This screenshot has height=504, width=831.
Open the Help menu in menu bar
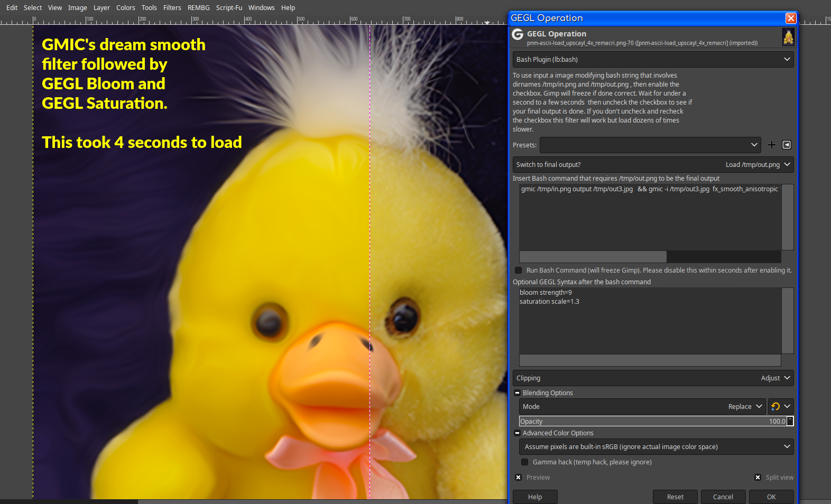click(288, 7)
